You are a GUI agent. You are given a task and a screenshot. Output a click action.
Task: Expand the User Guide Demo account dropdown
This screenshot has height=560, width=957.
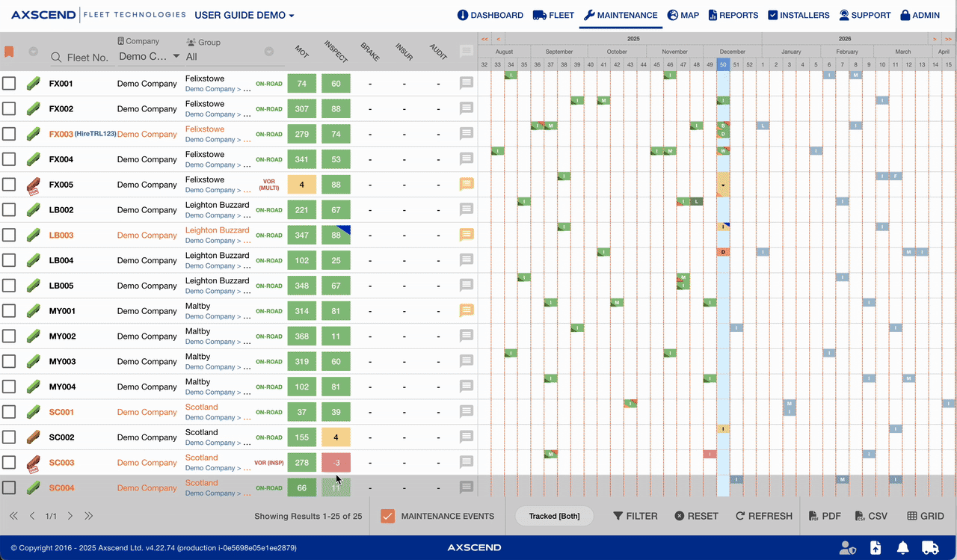[x=244, y=15]
